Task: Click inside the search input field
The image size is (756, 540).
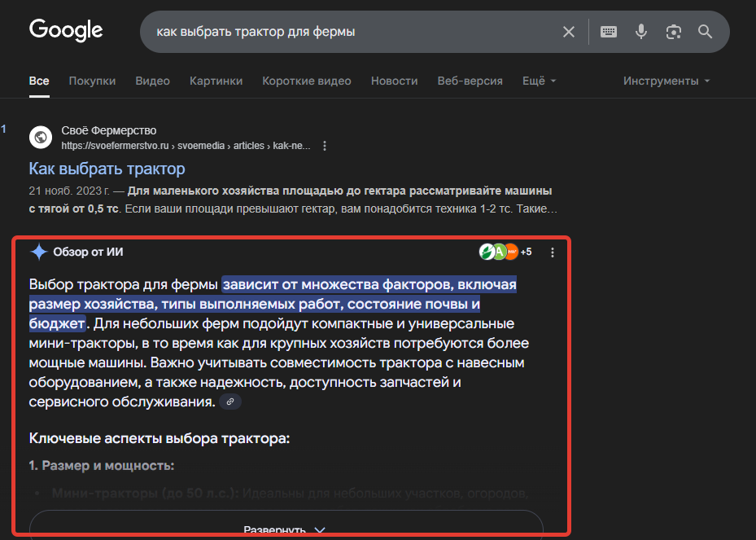Action: tap(326, 31)
